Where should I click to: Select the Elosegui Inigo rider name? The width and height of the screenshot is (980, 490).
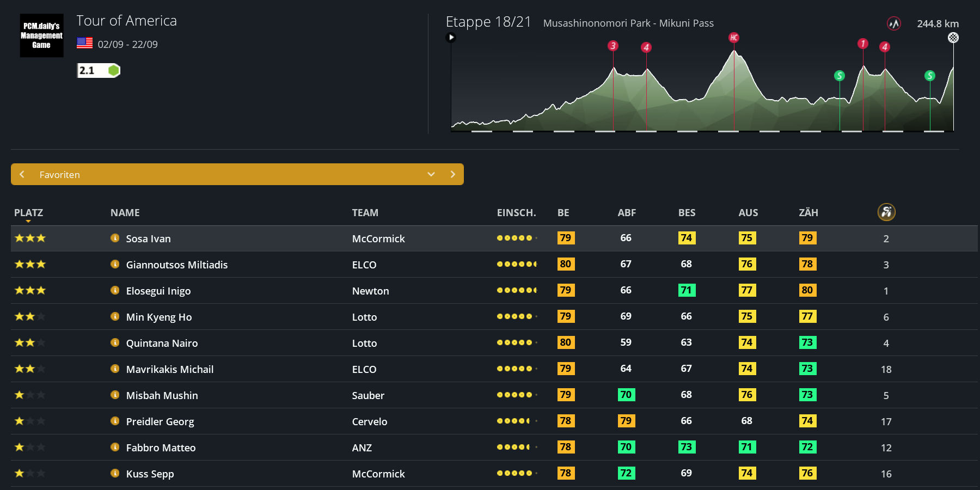coord(158,291)
